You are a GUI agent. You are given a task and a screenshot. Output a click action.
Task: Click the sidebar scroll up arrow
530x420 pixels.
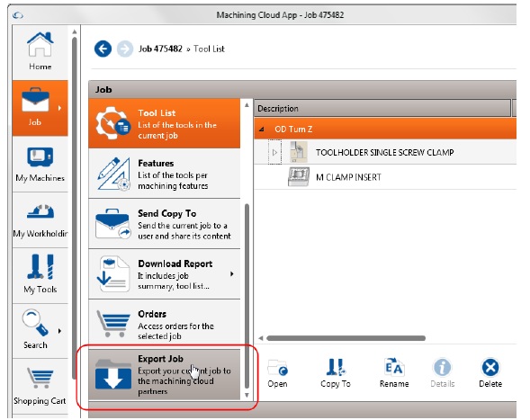coord(75,31)
